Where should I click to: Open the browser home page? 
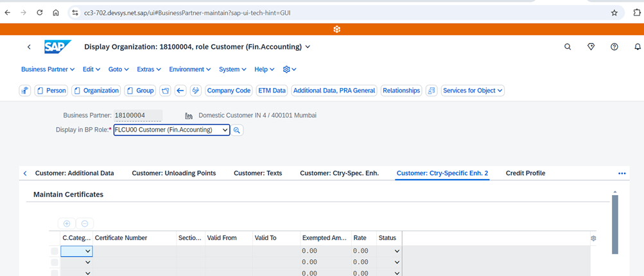(x=56, y=13)
